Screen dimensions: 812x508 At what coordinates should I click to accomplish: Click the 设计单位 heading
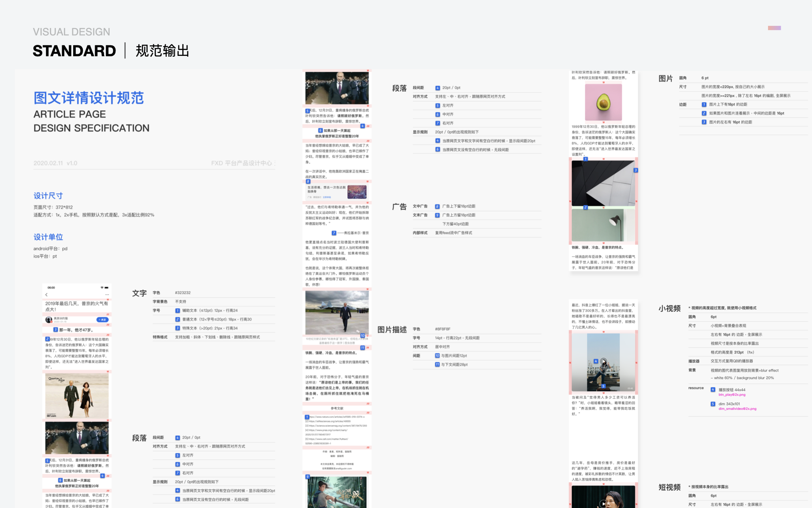(x=48, y=237)
